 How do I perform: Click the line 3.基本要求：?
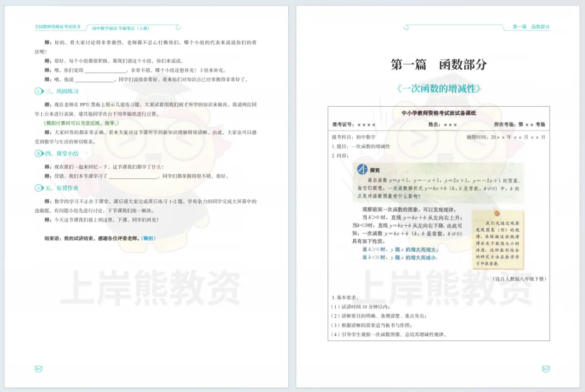coord(345,298)
